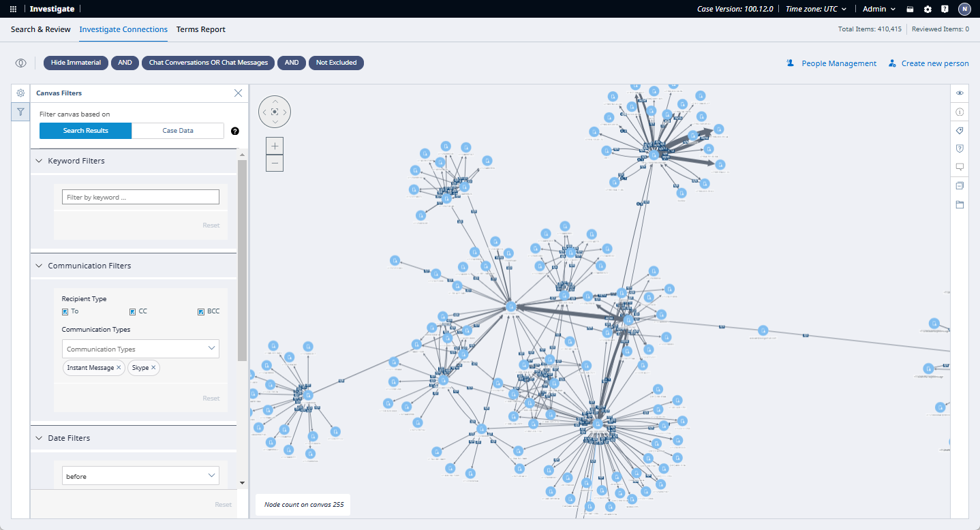This screenshot has height=530, width=980.
Task: Open the info icon in right toolbar
Action: click(x=960, y=112)
